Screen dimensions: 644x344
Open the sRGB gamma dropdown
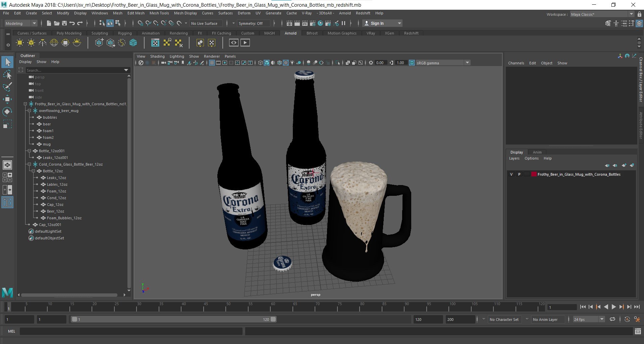[443, 63]
